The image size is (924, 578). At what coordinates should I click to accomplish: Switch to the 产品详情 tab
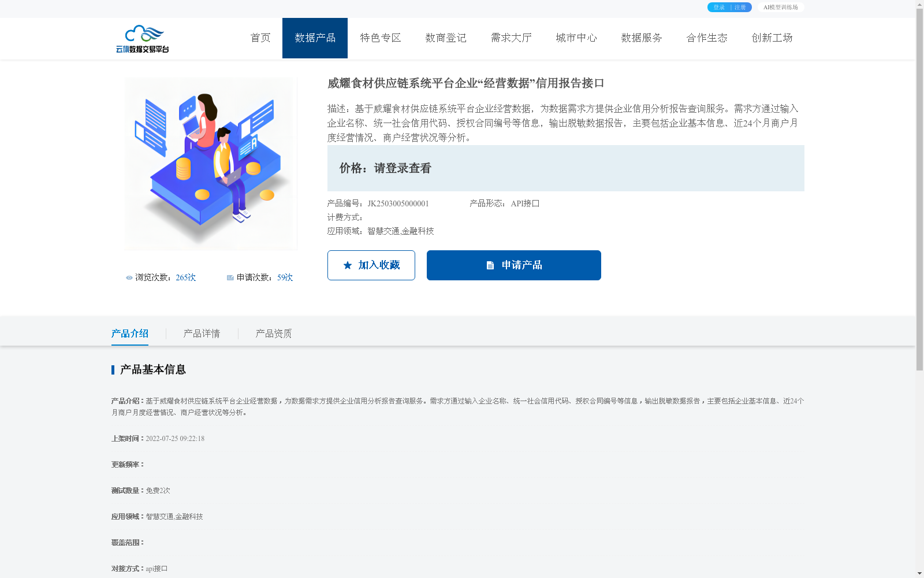(x=202, y=334)
